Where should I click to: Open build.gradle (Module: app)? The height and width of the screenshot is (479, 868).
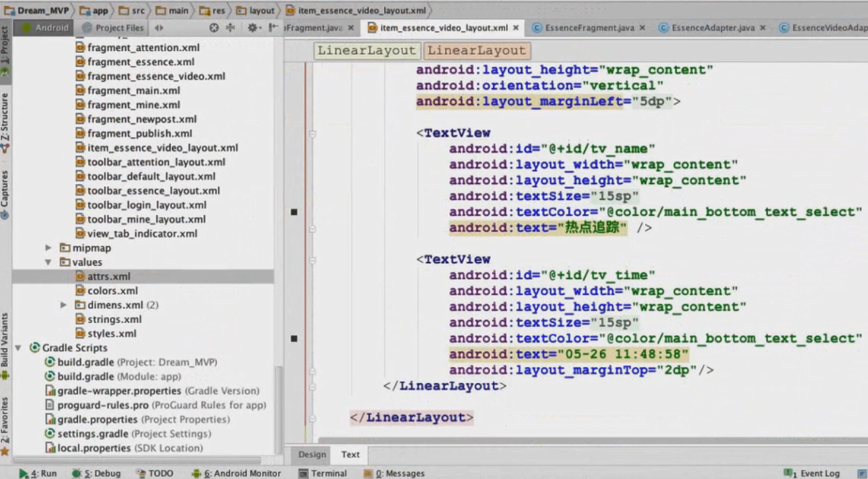pos(112,376)
